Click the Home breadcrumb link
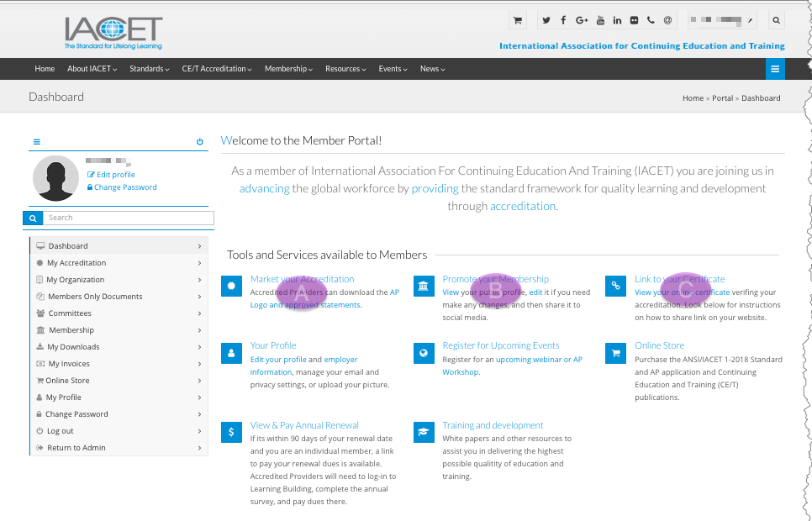This screenshot has width=812, height=521. point(693,98)
